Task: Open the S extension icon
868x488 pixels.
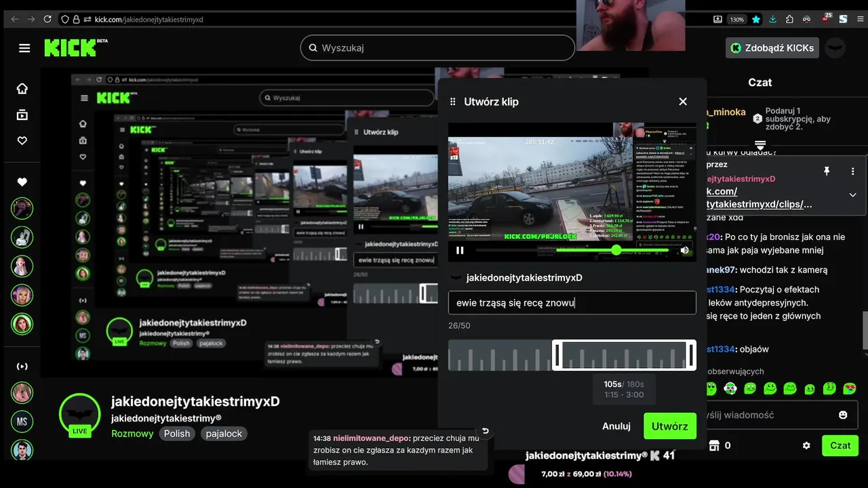Action: click(843, 19)
